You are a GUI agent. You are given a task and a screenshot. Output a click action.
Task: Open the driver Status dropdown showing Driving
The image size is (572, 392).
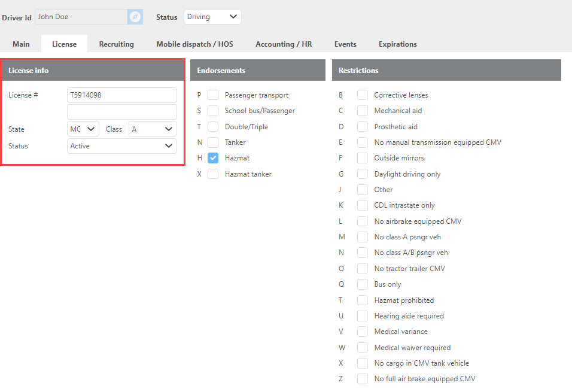point(212,17)
